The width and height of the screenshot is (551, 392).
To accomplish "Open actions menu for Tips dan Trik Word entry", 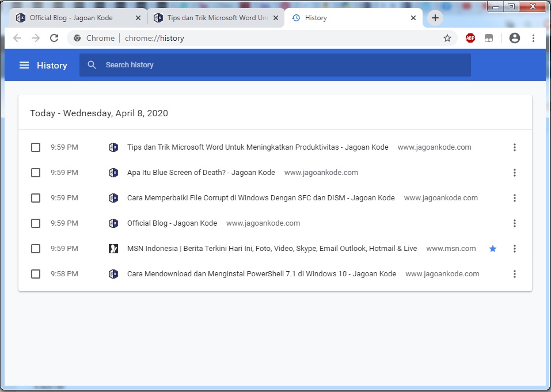I will pyautogui.click(x=515, y=147).
